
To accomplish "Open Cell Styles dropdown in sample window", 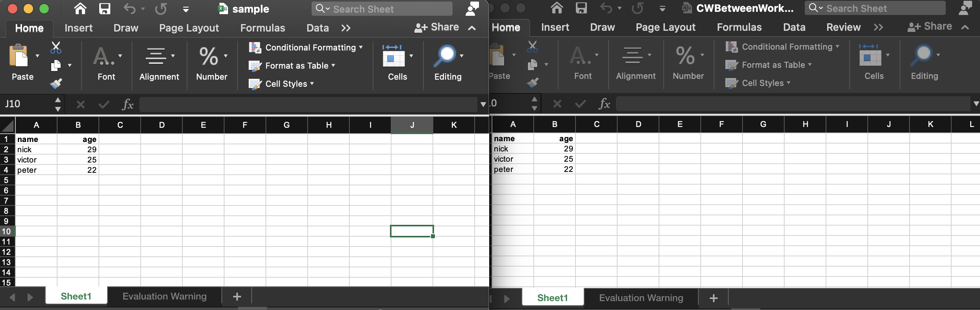I will [282, 84].
